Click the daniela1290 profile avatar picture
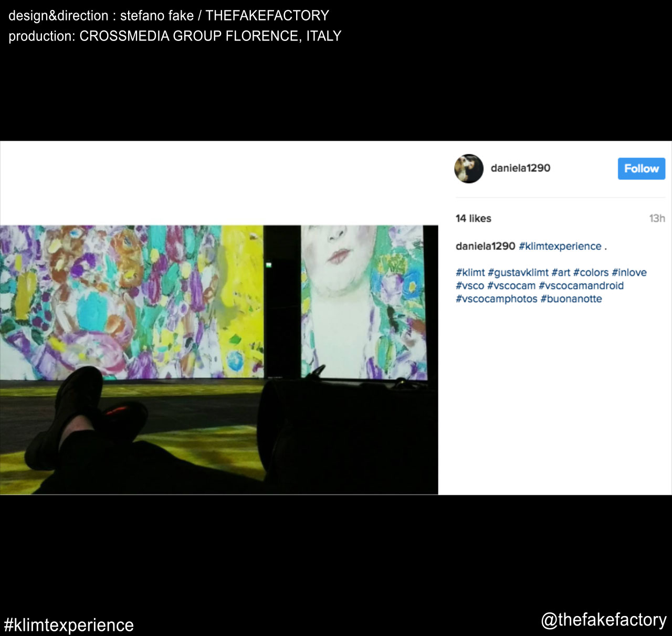672x636 pixels. pyautogui.click(x=468, y=168)
